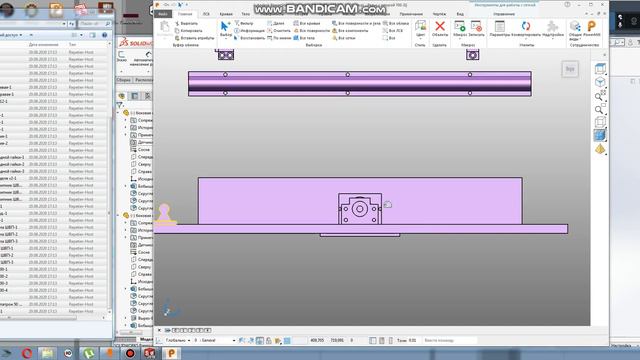
Task: Switch to the Чертеж ribbon tab
Action: pyautogui.click(x=439, y=14)
